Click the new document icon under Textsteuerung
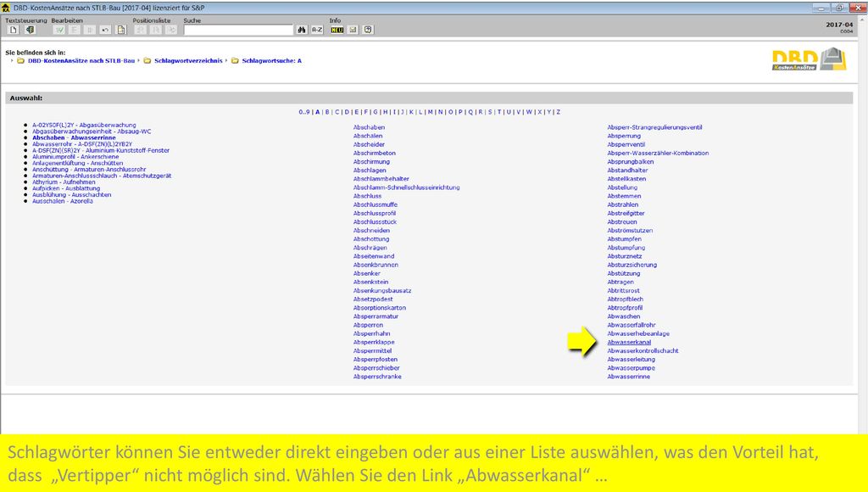Image resolution: width=868 pixels, height=492 pixels. [x=14, y=30]
